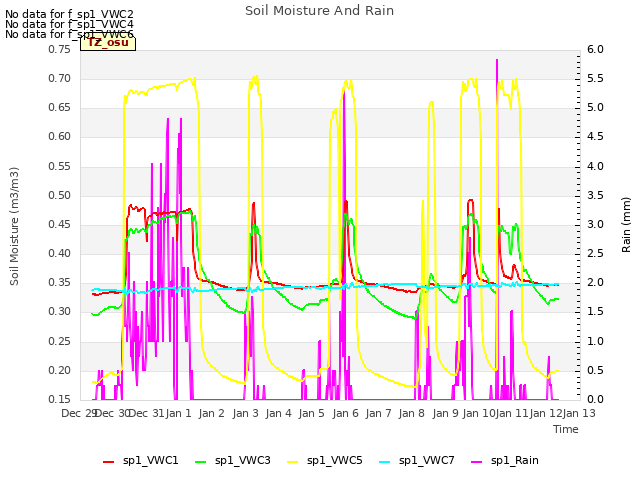Click the green sp1_VWC3 legend swatch
The height and width of the screenshot is (480, 640).
pos(200,462)
